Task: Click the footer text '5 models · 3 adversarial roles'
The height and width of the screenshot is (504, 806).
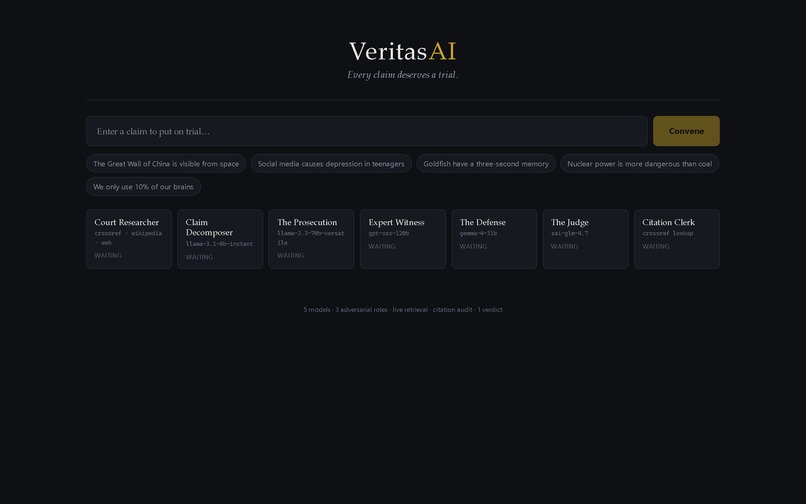Action: pyautogui.click(x=345, y=310)
